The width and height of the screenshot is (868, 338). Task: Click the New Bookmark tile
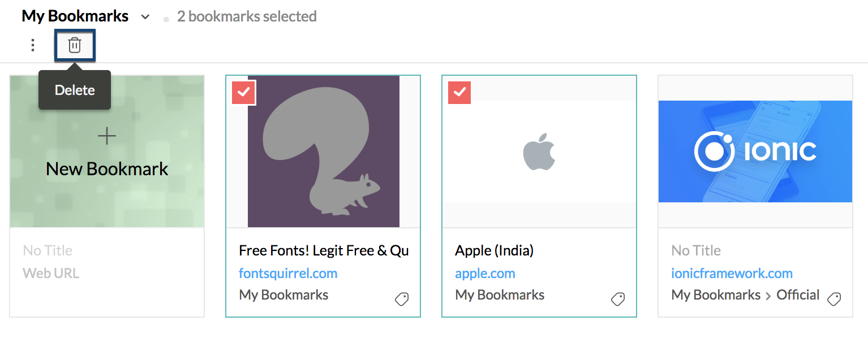[107, 168]
